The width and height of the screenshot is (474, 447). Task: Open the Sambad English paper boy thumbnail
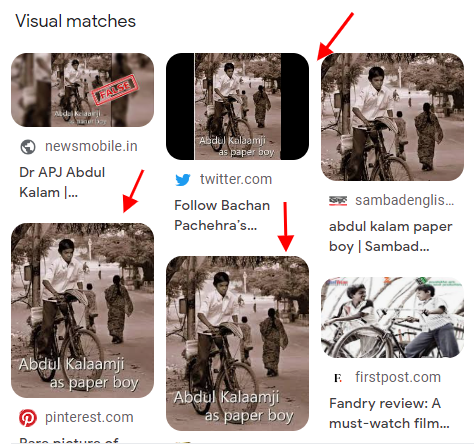(392, 117)
